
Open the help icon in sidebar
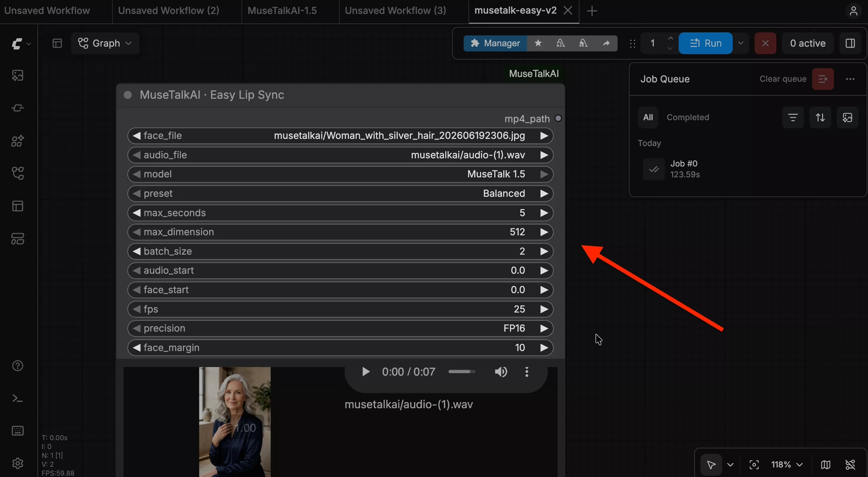click(x=18, y=366)
